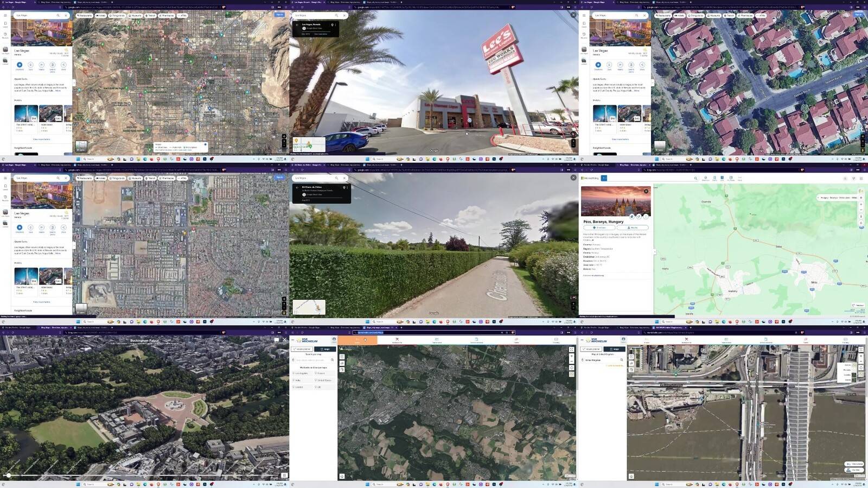Click more options dots in Lee's Liquor Street View card
This screenshot has width=868, height=488.
click(336, 25)
